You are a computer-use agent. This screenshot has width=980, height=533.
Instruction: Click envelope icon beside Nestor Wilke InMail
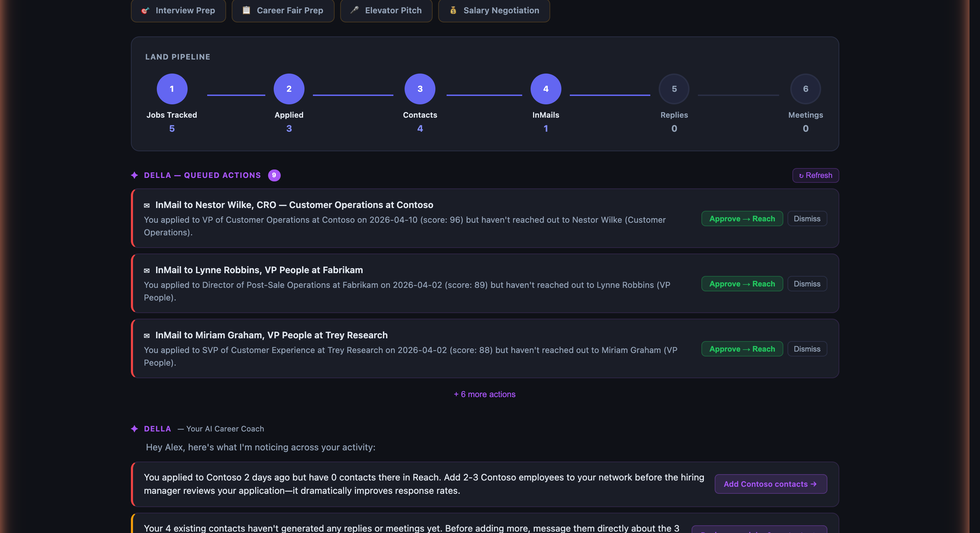pos(147,206)
